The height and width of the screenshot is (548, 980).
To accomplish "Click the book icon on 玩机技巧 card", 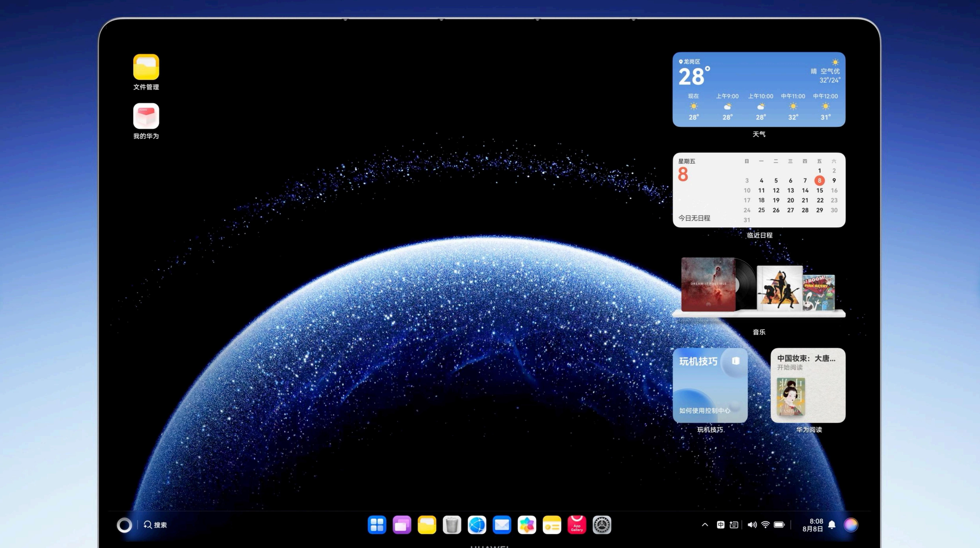I will pyautogui.click(x=736, y=361).
